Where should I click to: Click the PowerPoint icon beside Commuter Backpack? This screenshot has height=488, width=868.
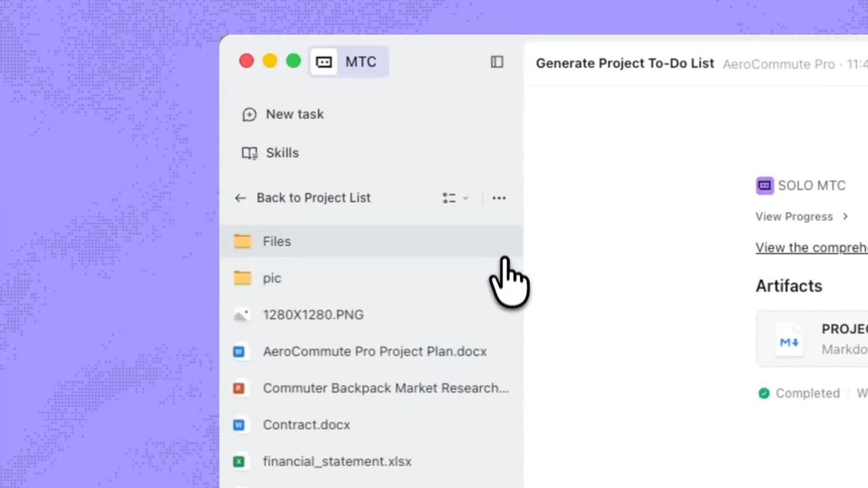pyautogui.click(x=239, y=389)
